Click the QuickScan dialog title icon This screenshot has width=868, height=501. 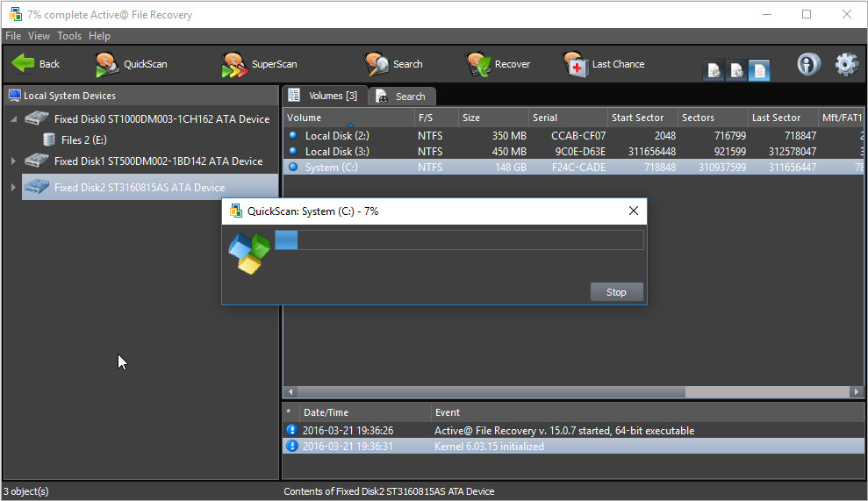pyautogui.click(x=236, y=211)
